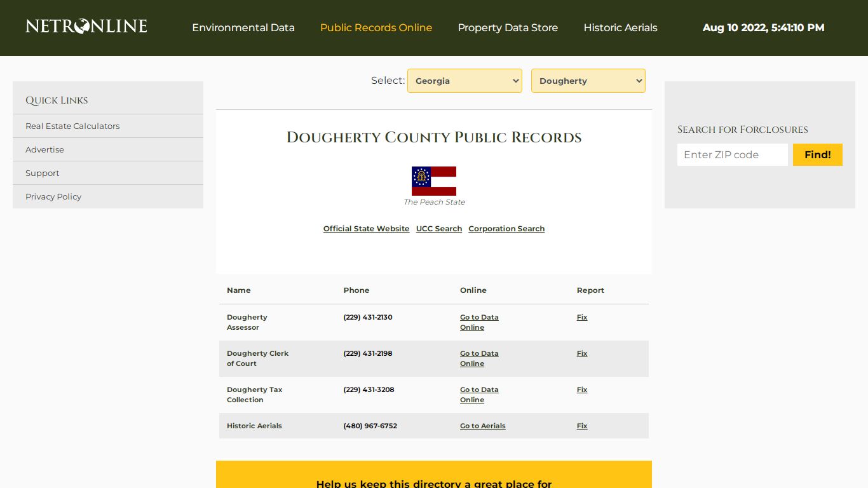Click Fix for Historic Aerials row
The width and height of the screenshot is (868, 488).
(582, 426)
